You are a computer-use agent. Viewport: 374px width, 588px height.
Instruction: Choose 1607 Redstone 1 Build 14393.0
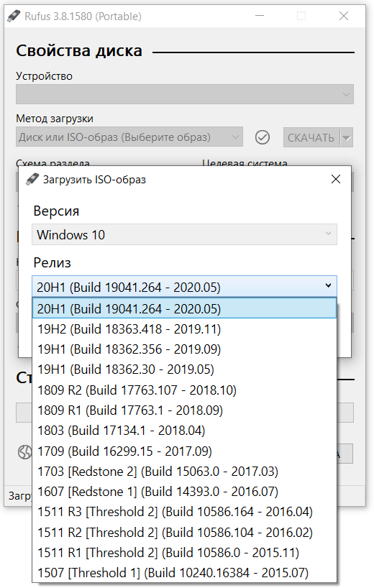pos(184,491)
